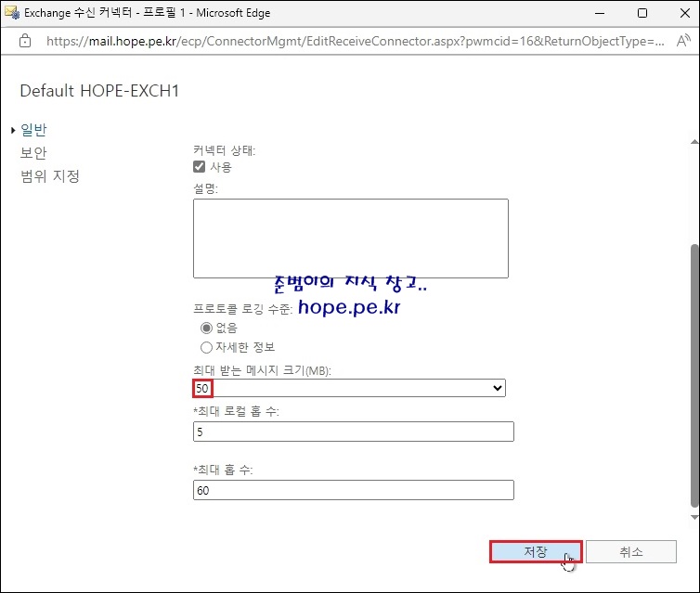Open the 일반 section

tap(33, 130)
